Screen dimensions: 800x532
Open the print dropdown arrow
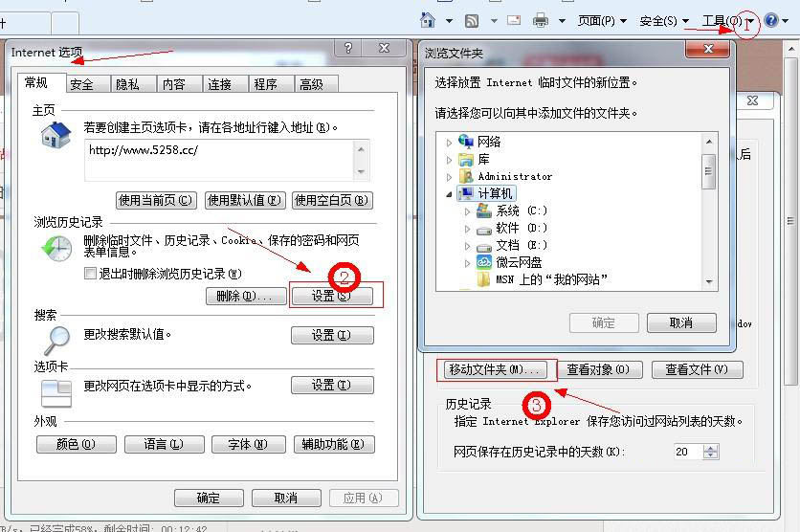click(x=562, y=21)
